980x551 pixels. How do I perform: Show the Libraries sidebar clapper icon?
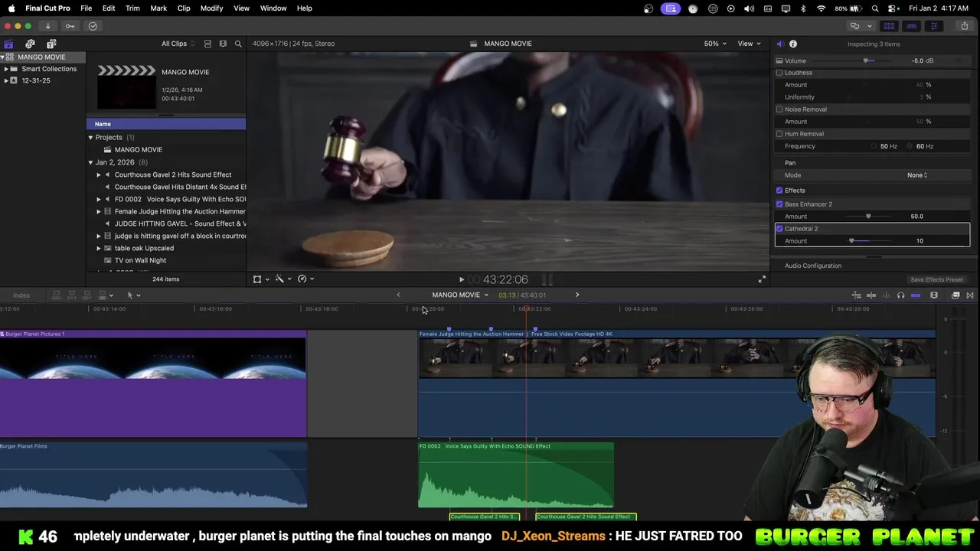tap(8, 44)
